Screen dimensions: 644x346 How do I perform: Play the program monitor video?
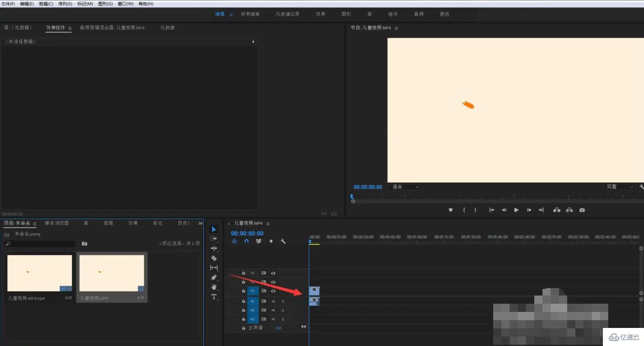517,210
